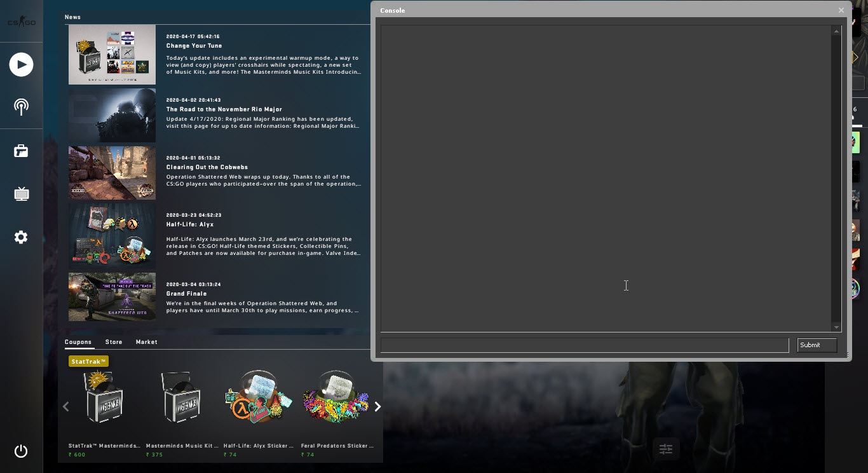Open the 'Half-Life: Alyx' headline

[x=190, y=224]
